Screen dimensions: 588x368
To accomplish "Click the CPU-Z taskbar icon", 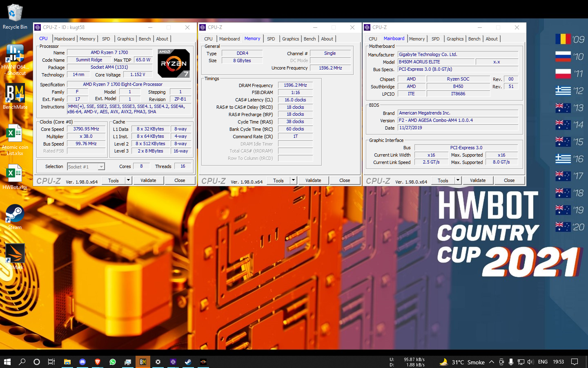I will pyautogui.click(x=173, y=362).
